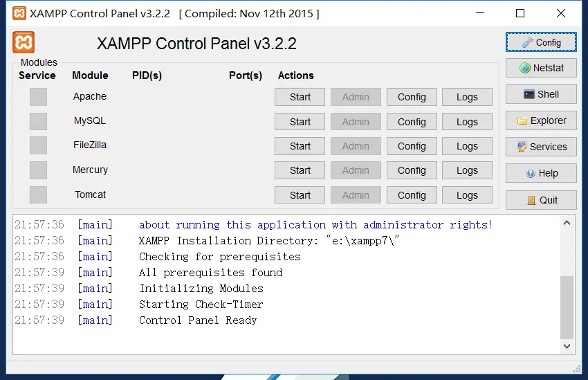Start the Apache module

pyautogui.click(x=300, y=97)
